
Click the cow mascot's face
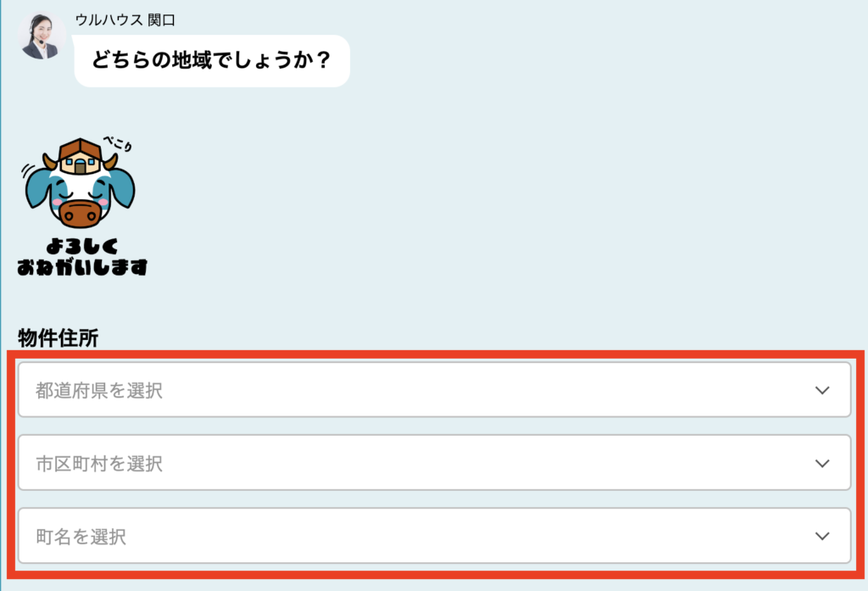tap(80, 192)
